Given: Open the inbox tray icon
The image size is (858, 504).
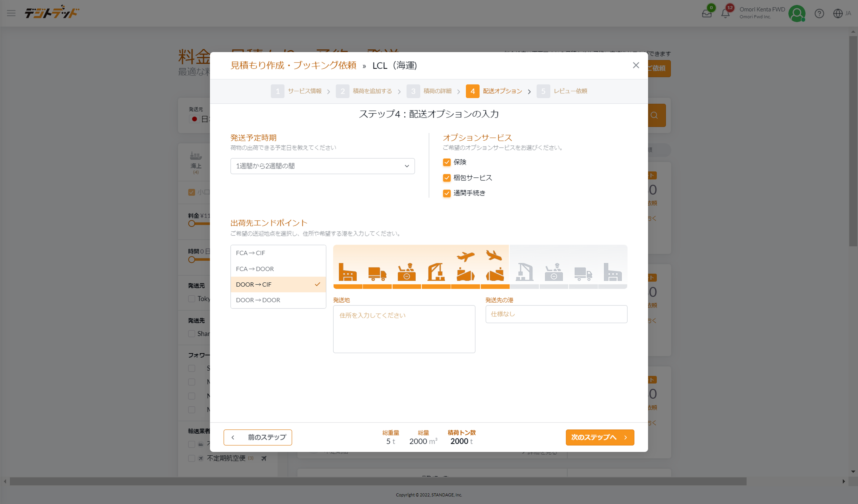Looking at the screenshot, I should click(x=706, y=14).
